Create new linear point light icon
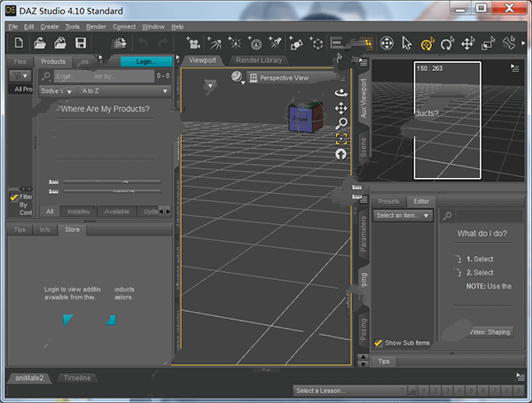 [x=254, y=43]
